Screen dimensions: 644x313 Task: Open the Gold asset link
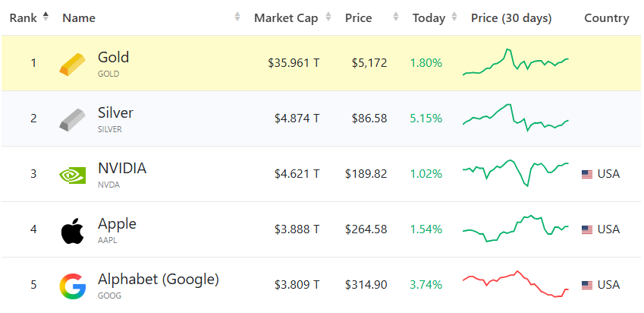[113, 57]
